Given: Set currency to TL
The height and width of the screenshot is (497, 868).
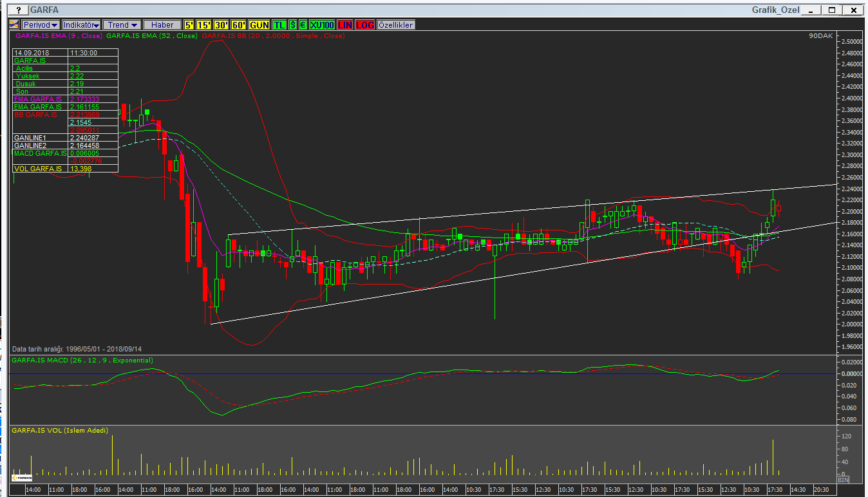Looking at the screenshot, I should tap(279, 24).
